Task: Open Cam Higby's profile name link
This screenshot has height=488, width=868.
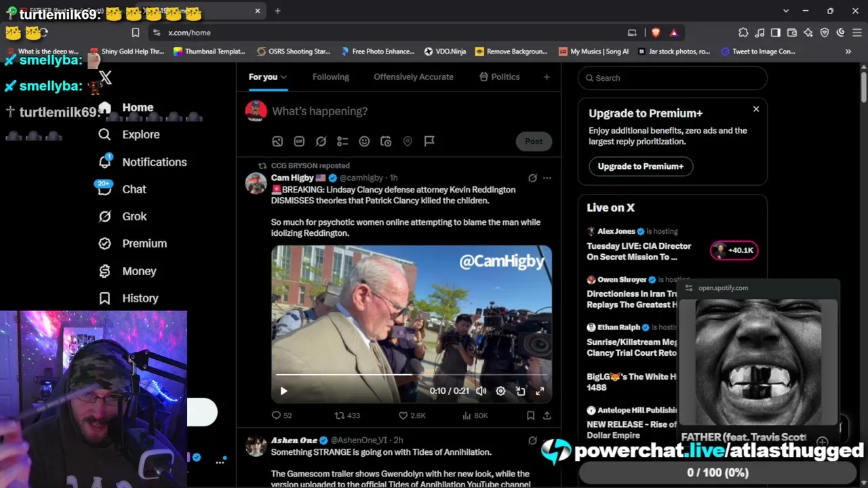Action: coord(292,178)
